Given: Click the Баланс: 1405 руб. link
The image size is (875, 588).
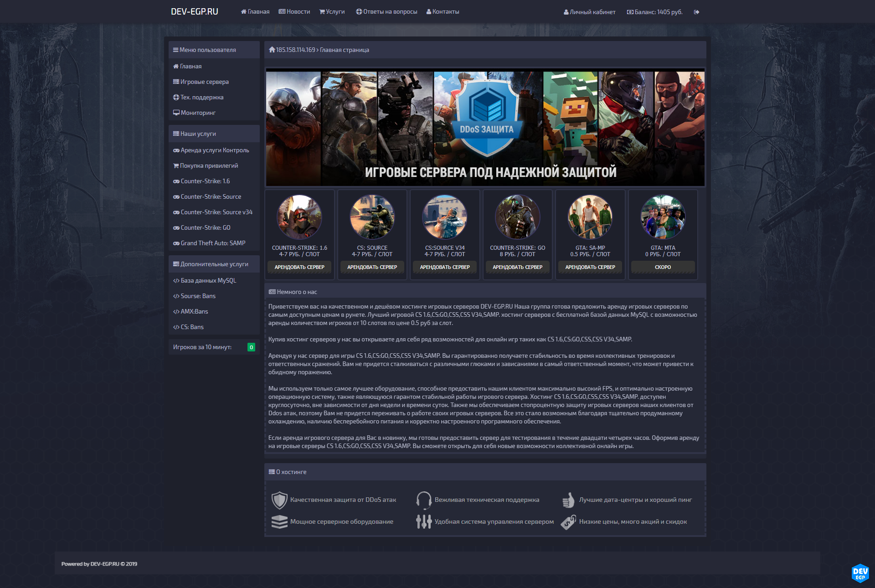Looking at the screenshot, I should point(654,12).
